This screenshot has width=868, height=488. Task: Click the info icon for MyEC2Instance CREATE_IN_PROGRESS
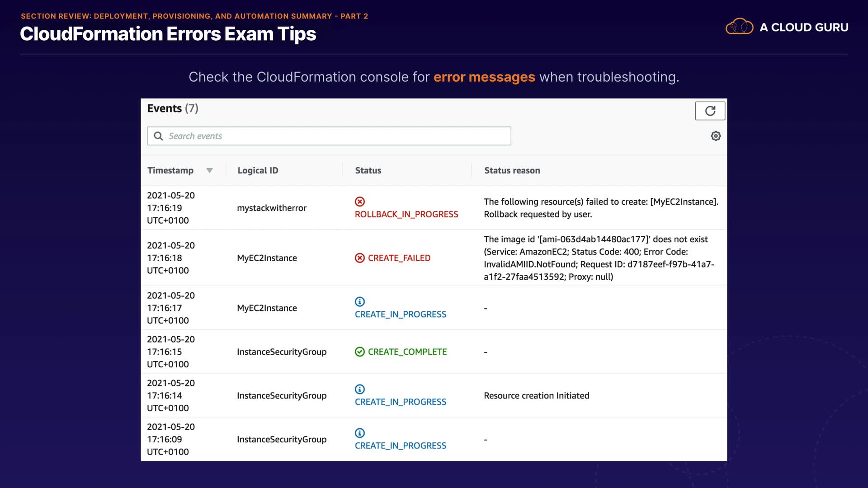pos(360,301)
